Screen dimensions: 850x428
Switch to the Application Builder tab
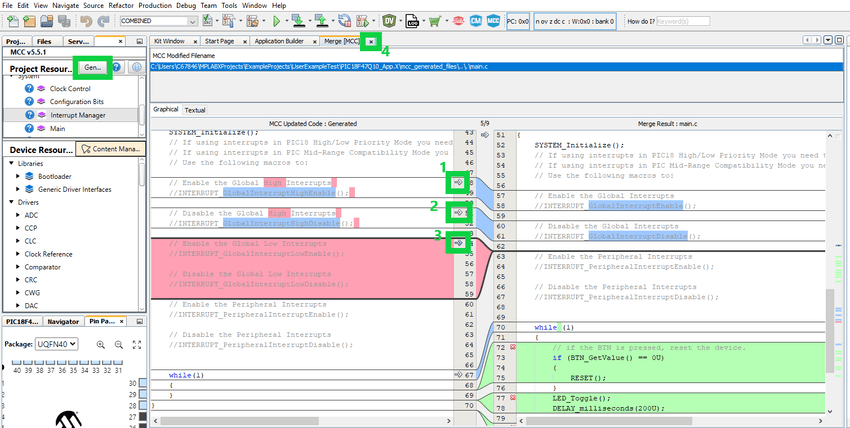click(x=279, y=41)
